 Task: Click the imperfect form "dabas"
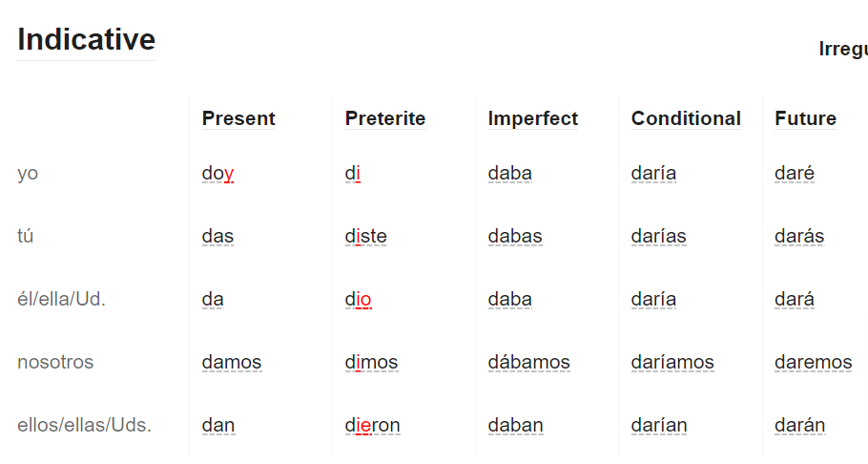515,236
